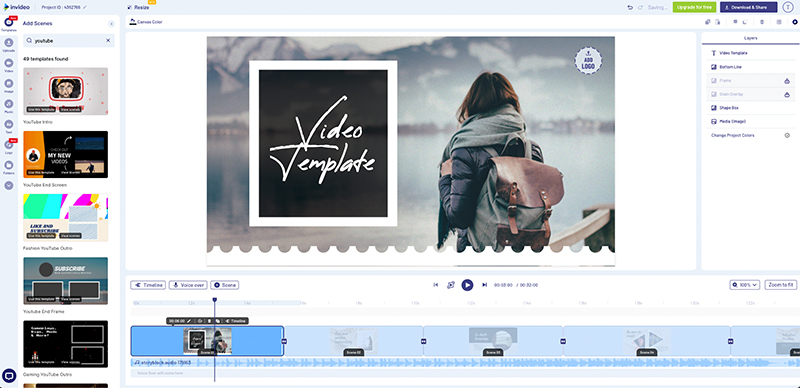The height and width of the screenshot is (388, 800).
Task: Click the undo arrow icon
Action: coord(630,8)
